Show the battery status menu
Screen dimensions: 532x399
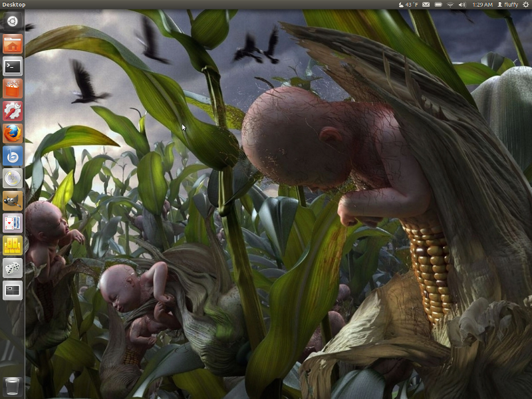coord(438,5)
